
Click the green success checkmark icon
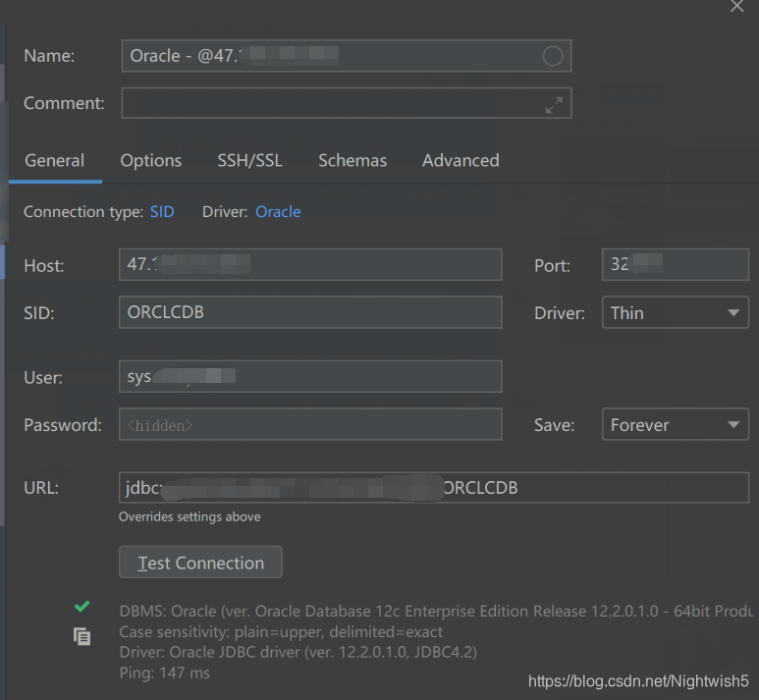(x=81, y=606)
